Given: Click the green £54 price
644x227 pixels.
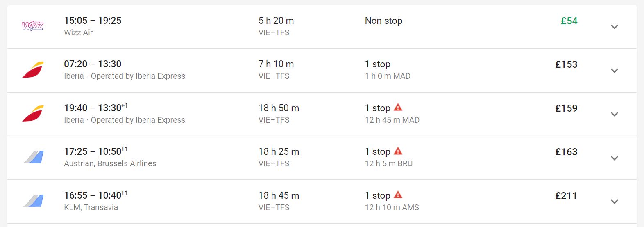Looking at the screenshot, I should (x=569, y=21).
